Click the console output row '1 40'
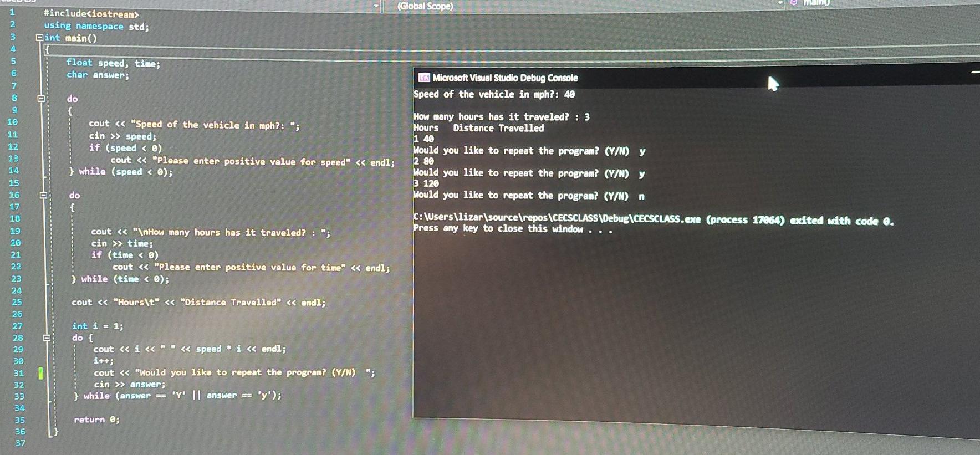The width and height of the screenshot is (980, 455). coord(424,139)
